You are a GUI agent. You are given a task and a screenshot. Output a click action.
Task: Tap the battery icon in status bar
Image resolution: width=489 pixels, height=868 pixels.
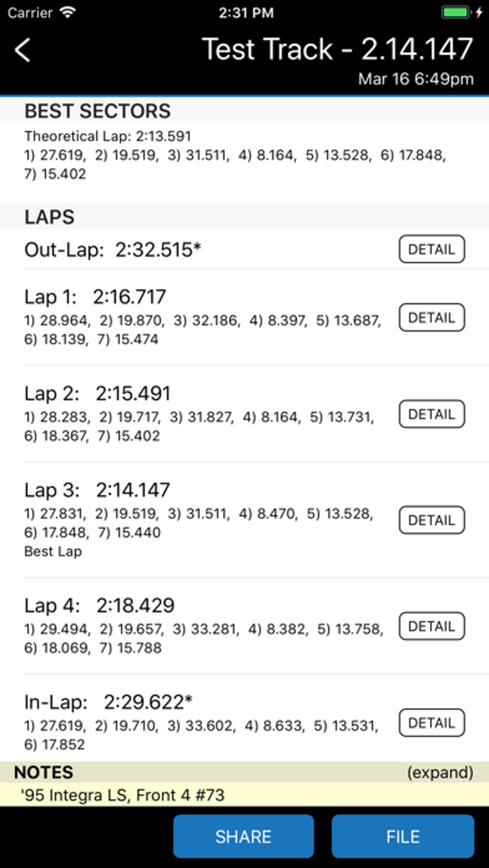click(x=455, y=12)
